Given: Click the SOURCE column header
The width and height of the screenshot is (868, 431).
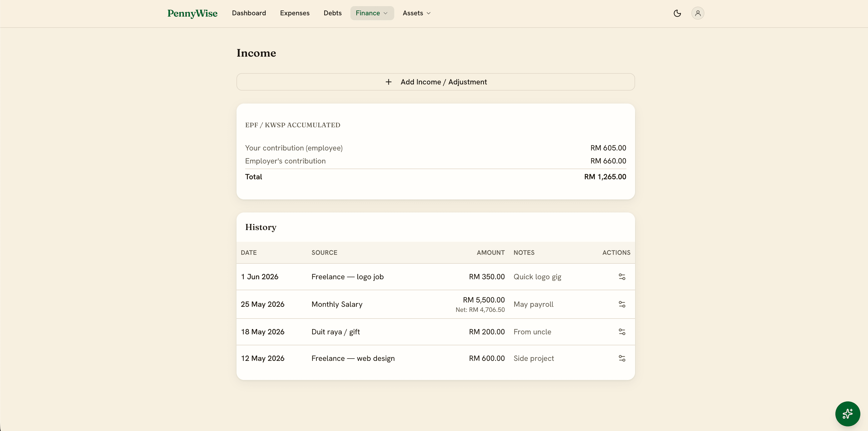Looking at the screenshot, I should point(324,252).
